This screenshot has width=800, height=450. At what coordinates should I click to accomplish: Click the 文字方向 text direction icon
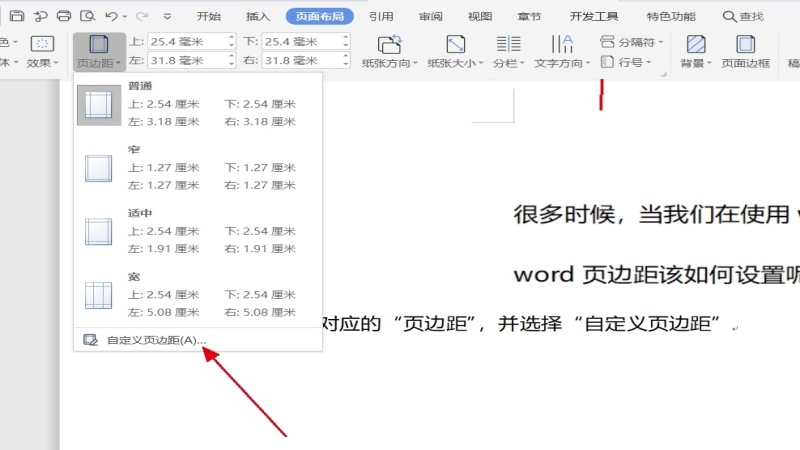click(x=562, y=45)
